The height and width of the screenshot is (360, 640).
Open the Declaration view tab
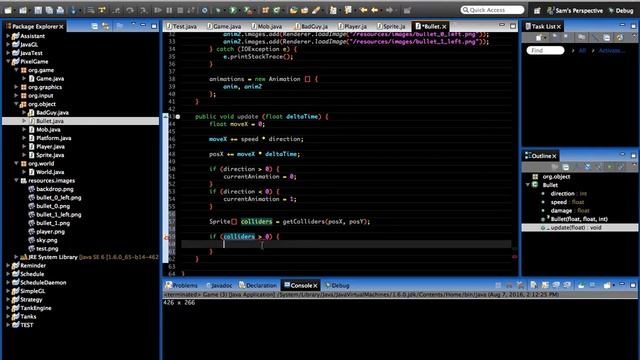(x=258, y=286)
